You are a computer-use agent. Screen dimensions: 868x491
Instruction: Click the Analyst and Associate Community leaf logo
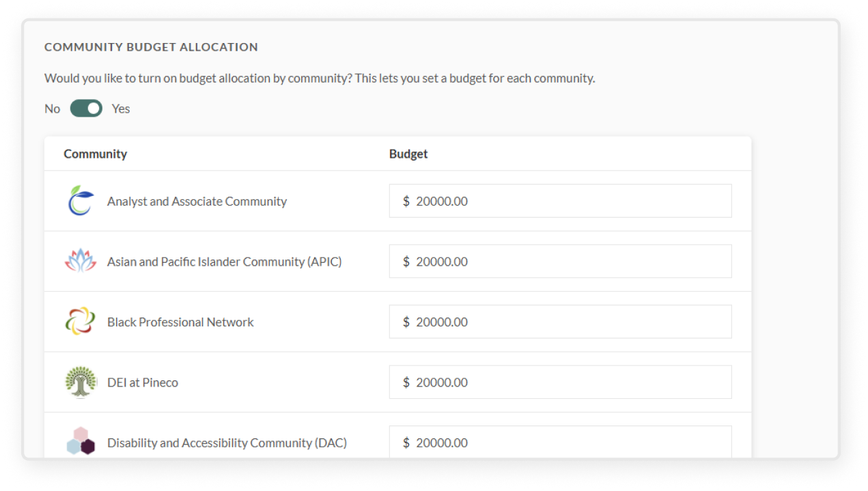(81, 201)
